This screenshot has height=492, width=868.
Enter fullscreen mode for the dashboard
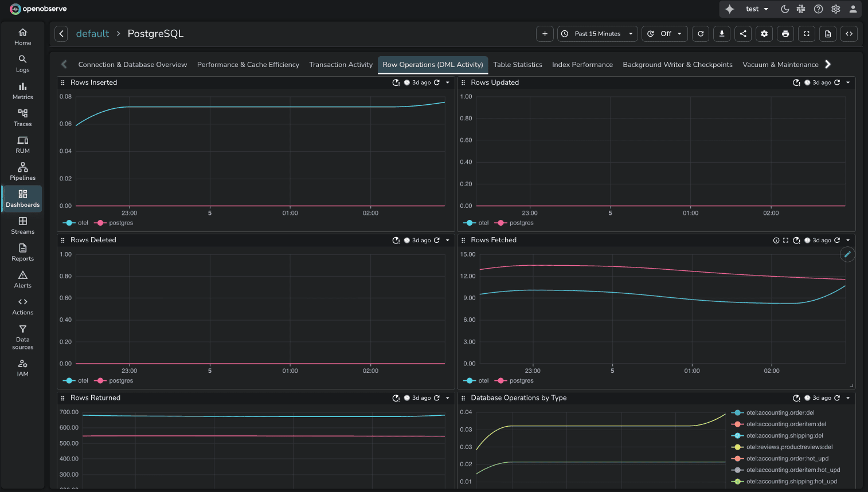[806, 34]
